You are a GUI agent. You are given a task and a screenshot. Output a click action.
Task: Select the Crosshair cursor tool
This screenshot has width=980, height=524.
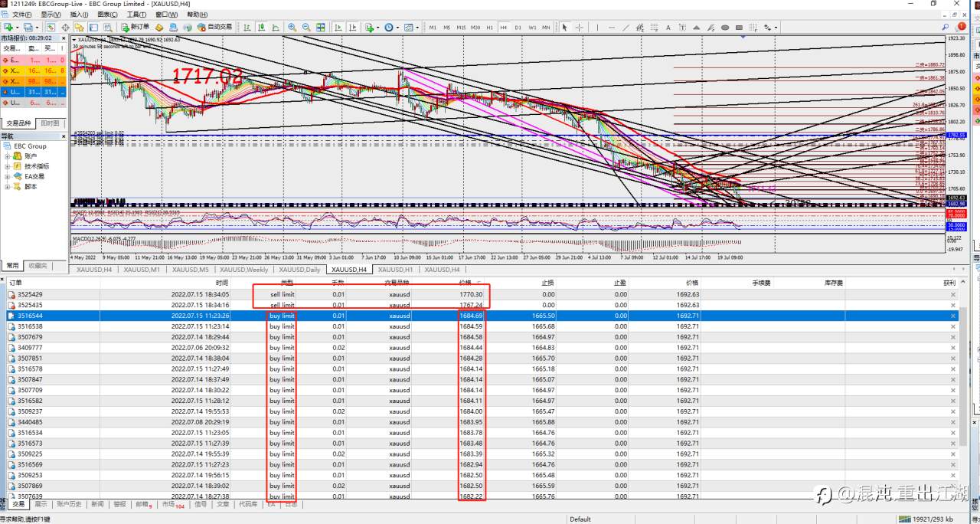[580, 28]
